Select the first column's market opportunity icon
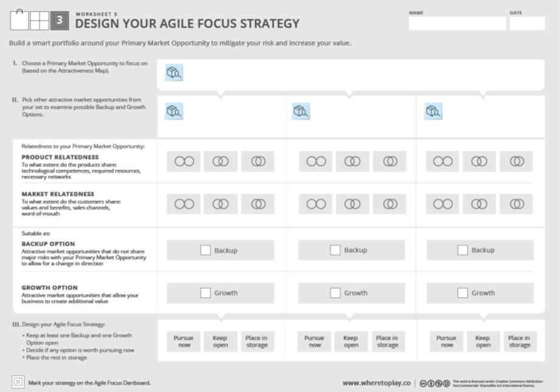This screenshot has width=560, height=392. [x=174, y=111]
